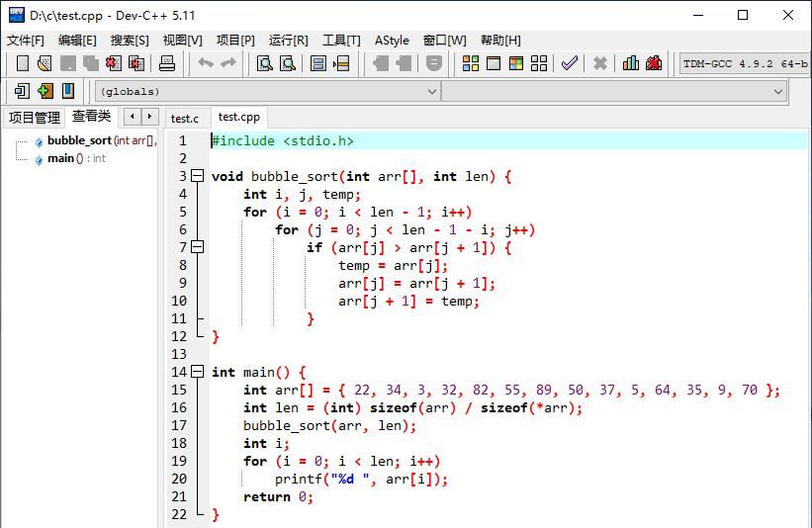Image resolution: width=812 pixels, height=528 pixels.
Task: Open the 搜索[S] menu
Action: point(130,41)
